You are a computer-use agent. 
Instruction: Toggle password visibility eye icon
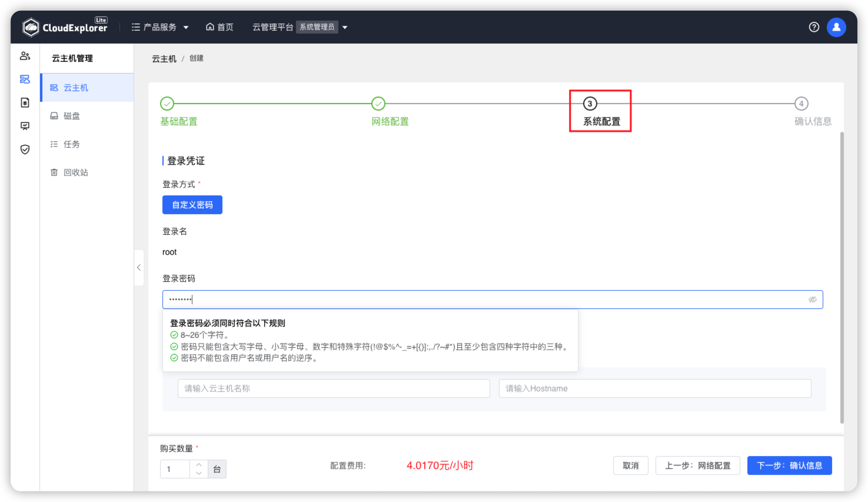point(812,300)
